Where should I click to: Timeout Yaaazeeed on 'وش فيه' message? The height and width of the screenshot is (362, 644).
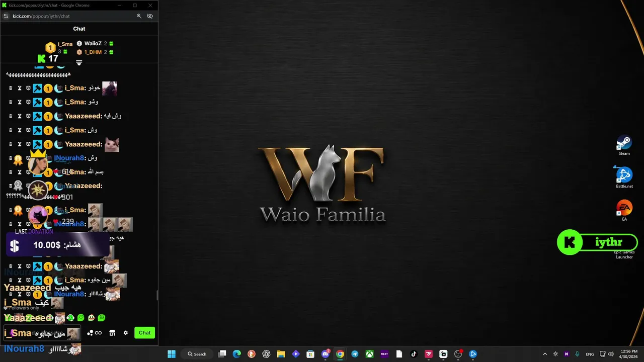20,116
